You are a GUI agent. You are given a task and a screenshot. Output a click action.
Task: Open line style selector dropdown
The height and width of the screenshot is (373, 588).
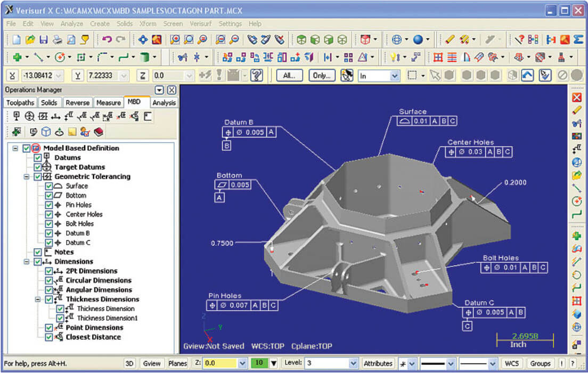(492, 363)
